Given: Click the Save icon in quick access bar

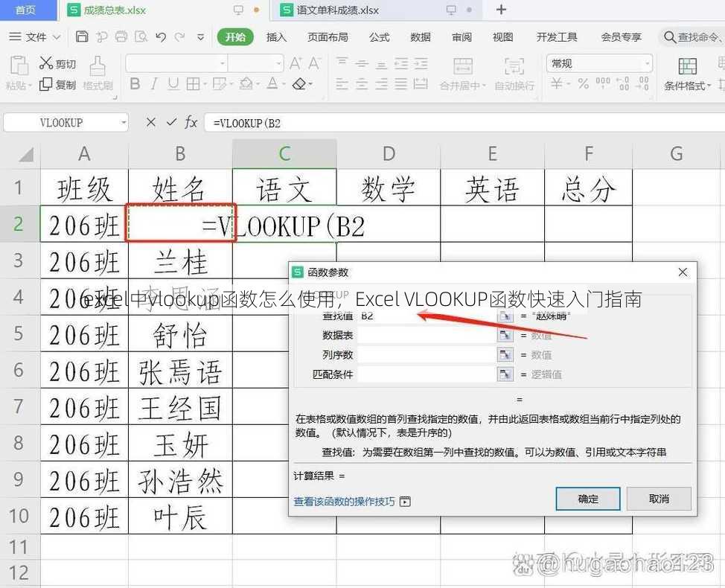Looking at the screenshot, I should click(x=82, y=36).
